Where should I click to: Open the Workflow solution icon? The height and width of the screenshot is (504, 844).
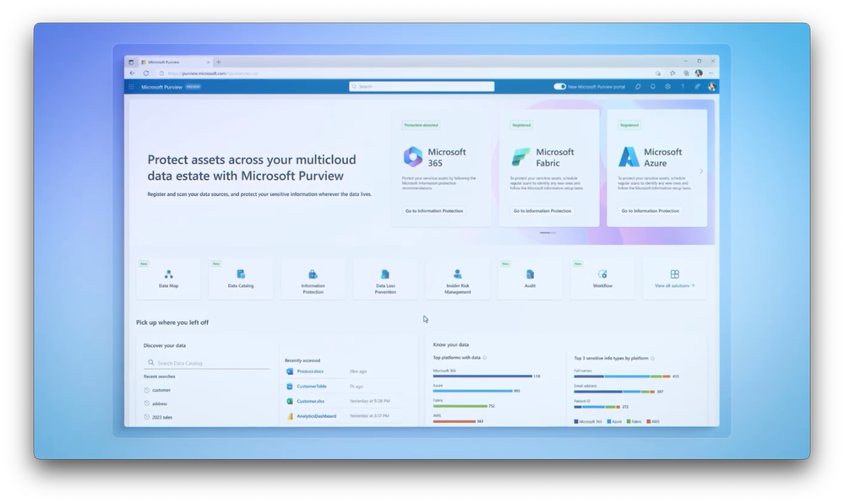pos(602,274)
